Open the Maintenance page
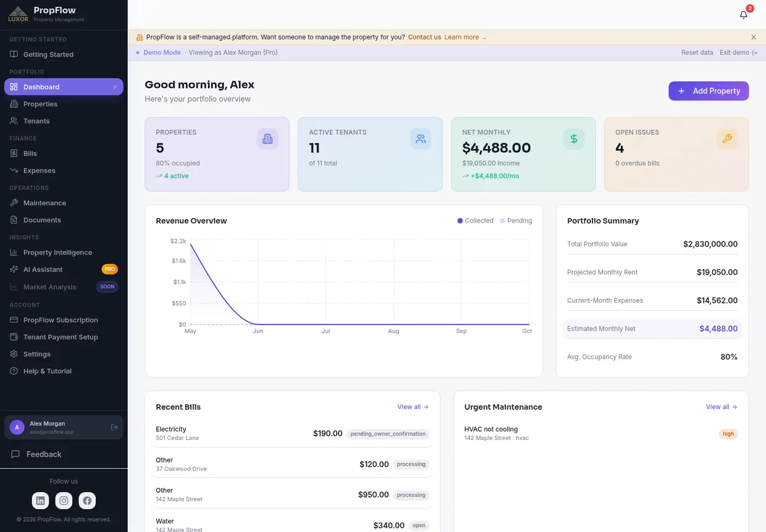 (64, 203)
